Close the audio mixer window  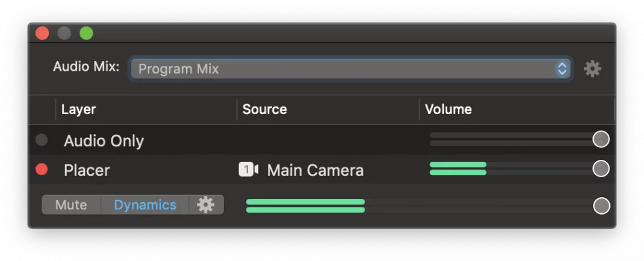[x=43, y=34]
